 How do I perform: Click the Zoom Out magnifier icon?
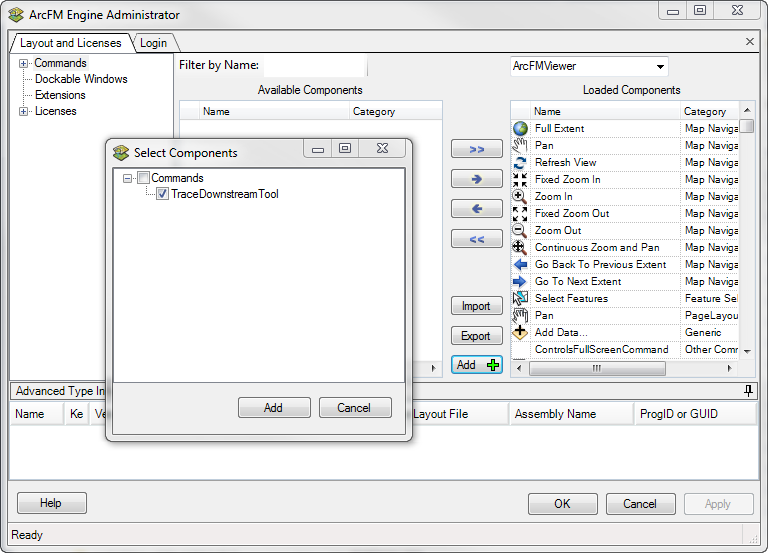point(520,231)
